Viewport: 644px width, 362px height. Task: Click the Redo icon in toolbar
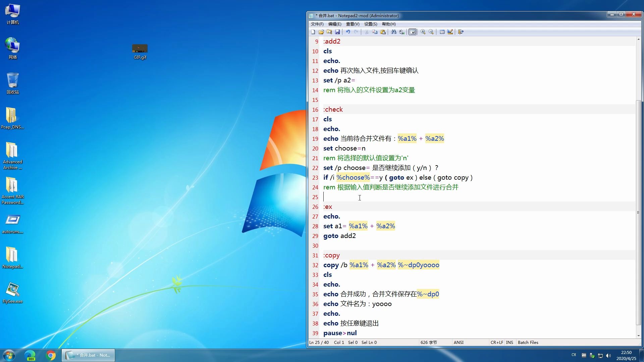tap(357, 32)
